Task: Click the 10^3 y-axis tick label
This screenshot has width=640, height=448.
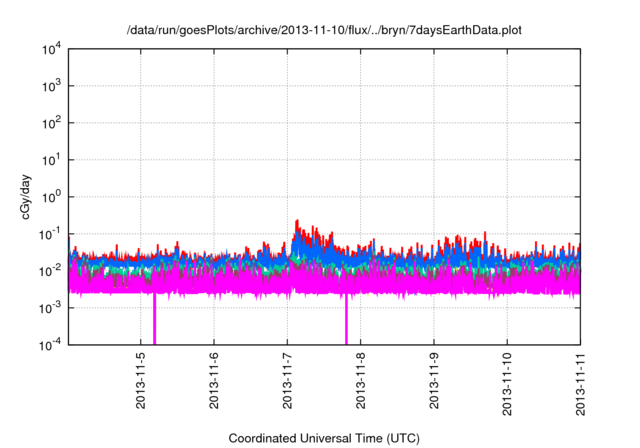Action: [x=51, y=86]
